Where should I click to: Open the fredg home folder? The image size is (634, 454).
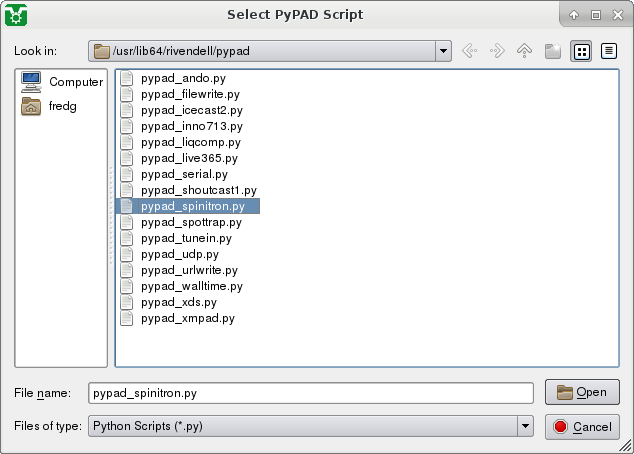click(x=63, y=106)
